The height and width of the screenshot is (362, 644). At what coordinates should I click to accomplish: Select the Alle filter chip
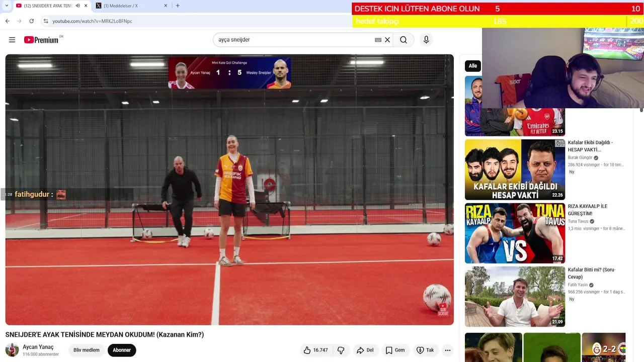(473, 66)
